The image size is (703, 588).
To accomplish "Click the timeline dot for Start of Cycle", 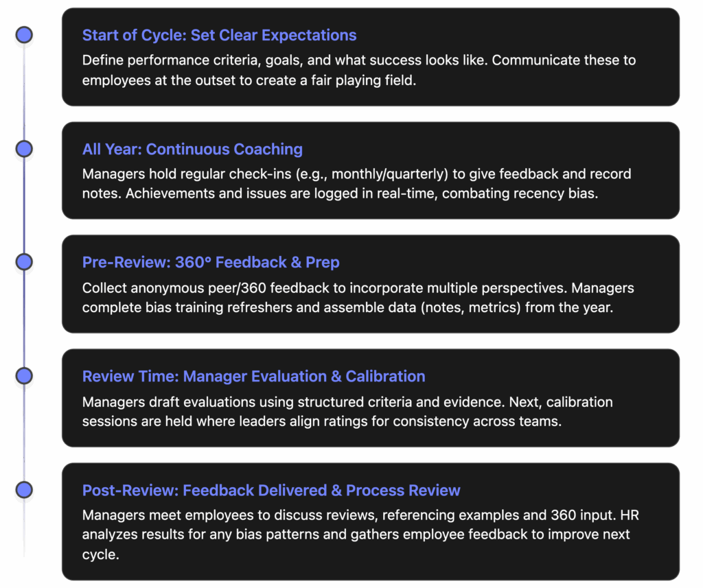I will [25, 35].
